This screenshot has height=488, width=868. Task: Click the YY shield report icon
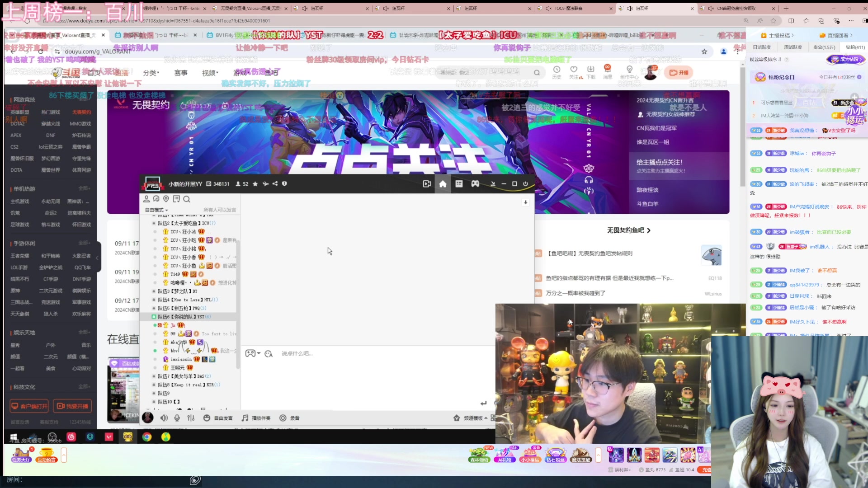point(284,184)
